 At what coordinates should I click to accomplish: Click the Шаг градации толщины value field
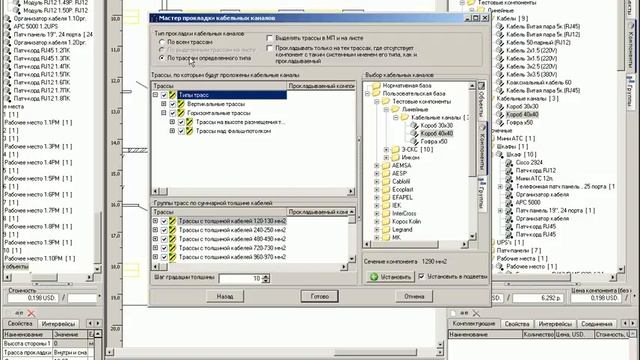240,278
